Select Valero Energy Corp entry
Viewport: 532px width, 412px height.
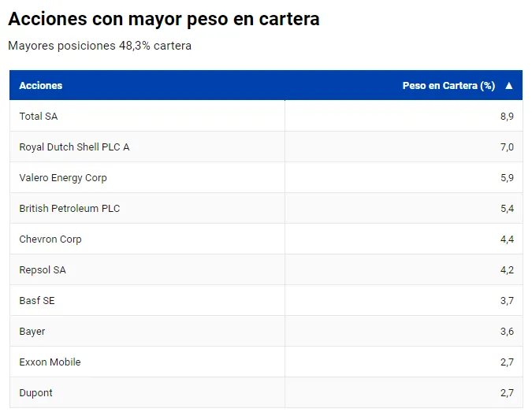coord(63,178)
